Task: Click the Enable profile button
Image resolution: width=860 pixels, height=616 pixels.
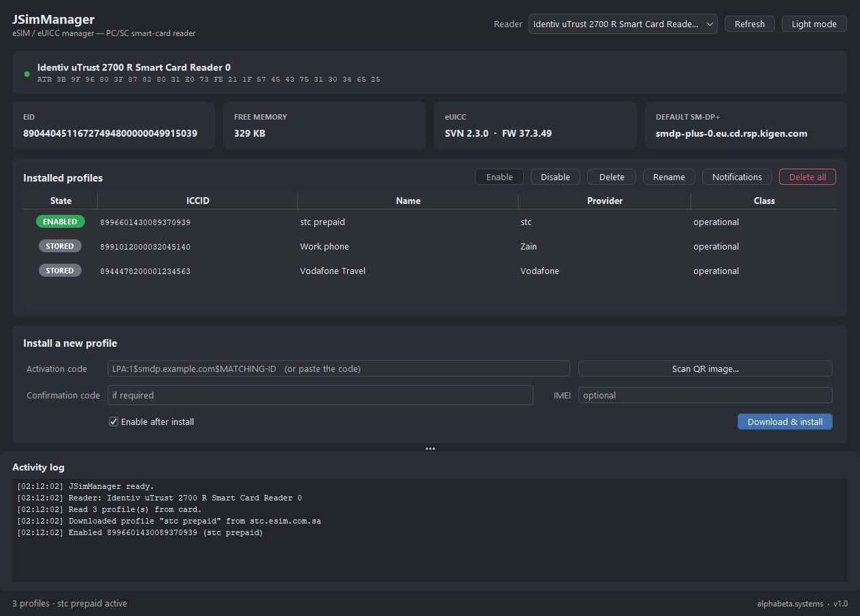Action: pyautogui.click(x=499, y=177)
